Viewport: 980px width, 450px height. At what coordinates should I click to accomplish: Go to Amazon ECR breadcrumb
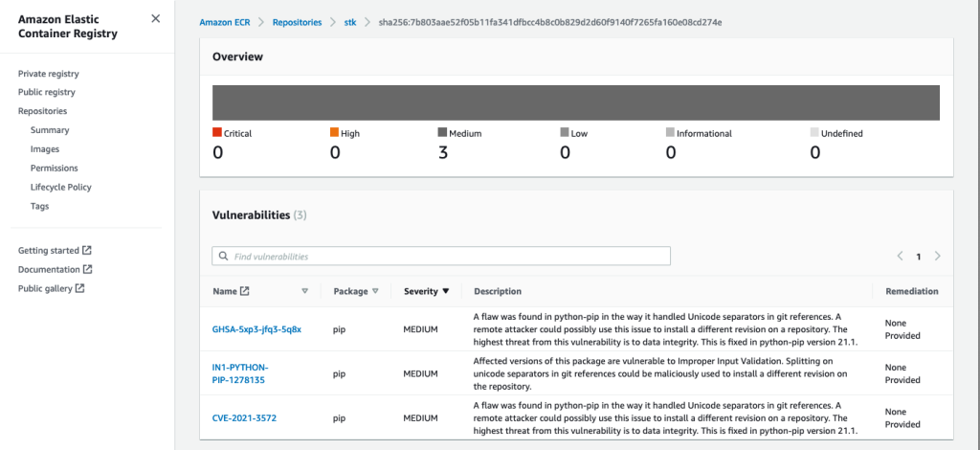(x=225, y=22)
